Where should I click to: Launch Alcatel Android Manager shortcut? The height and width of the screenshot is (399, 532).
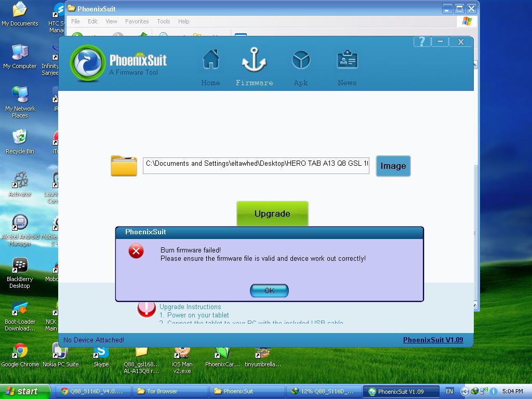tap(20, 230)
